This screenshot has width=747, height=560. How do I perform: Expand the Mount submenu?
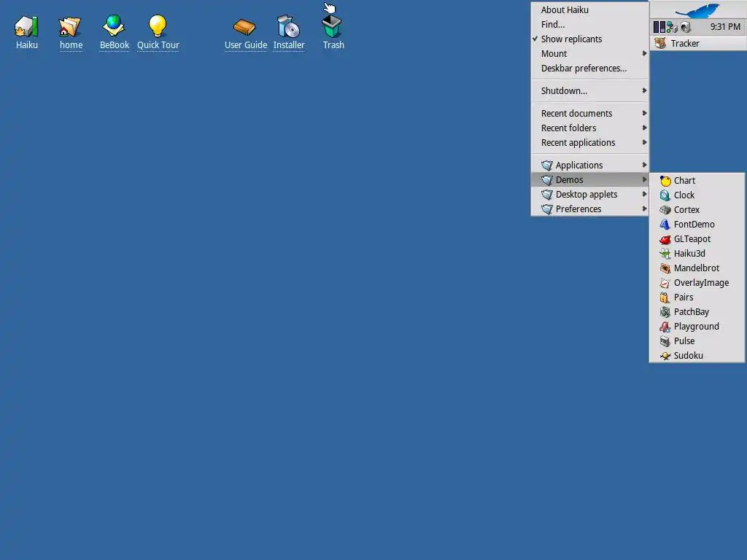pyautogui.click(x=589, y=54)
